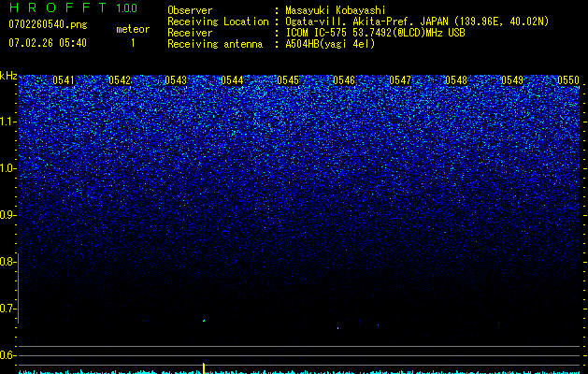The height and width of the screenshot is (374, 588).
Task: Select the A504HB(yagi 4el) antenna text
Action: coord(330,44)
